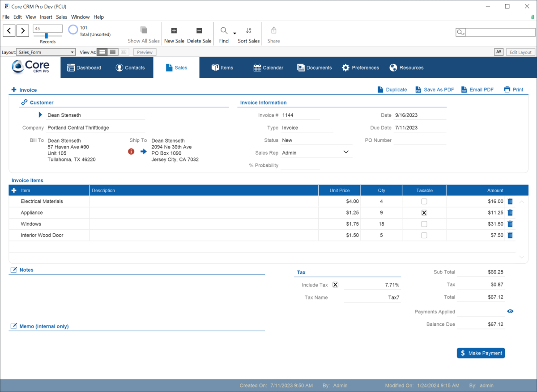Expand the customer detail disclosure arrow
The width and height of the screenshot is (537, 392).
[40, 115]
